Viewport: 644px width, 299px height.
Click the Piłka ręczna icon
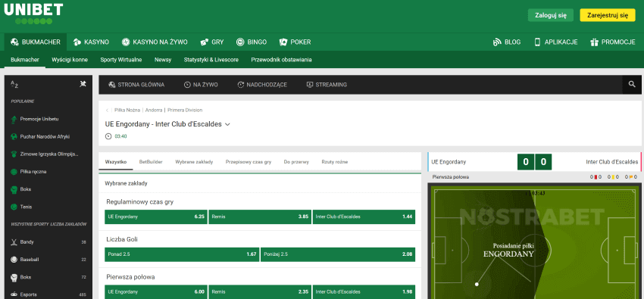(14, 172)
